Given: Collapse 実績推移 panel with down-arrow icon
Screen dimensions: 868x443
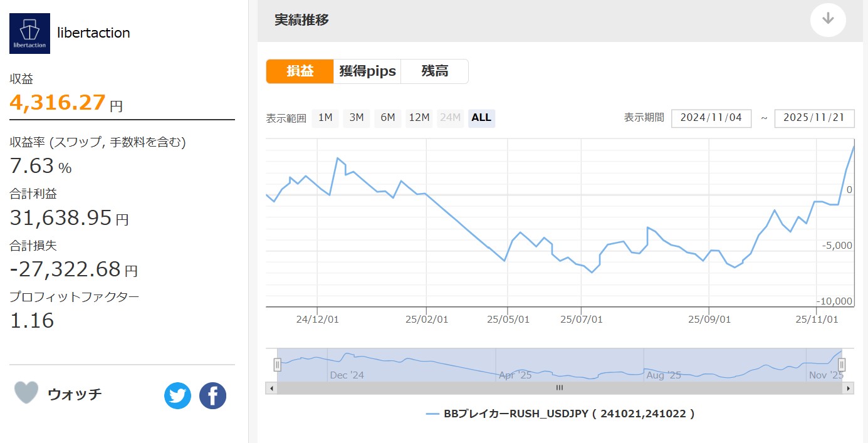Looking at the screenshot, I should pyautogui.click(x=828, y=19).
